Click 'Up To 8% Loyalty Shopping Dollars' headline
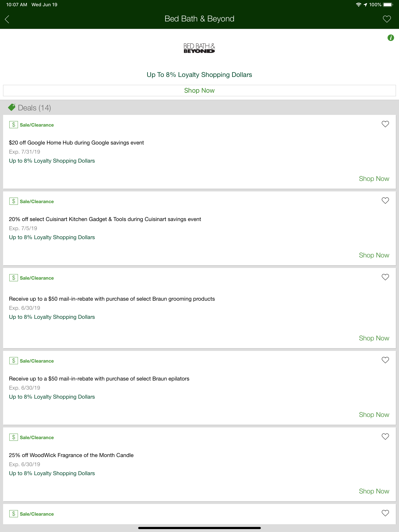399x532 pixels. [x=199, y=75]
